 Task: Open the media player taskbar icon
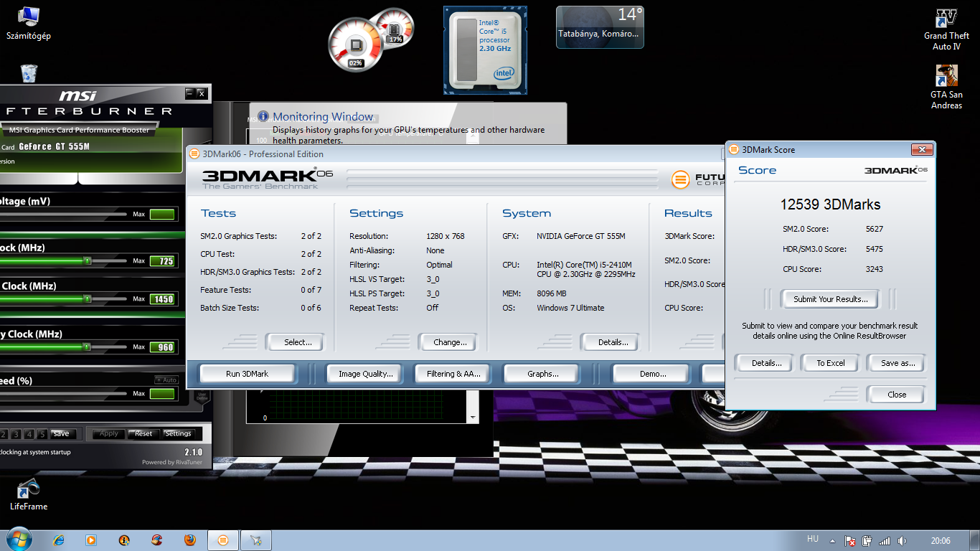click(x=91, y=540)
